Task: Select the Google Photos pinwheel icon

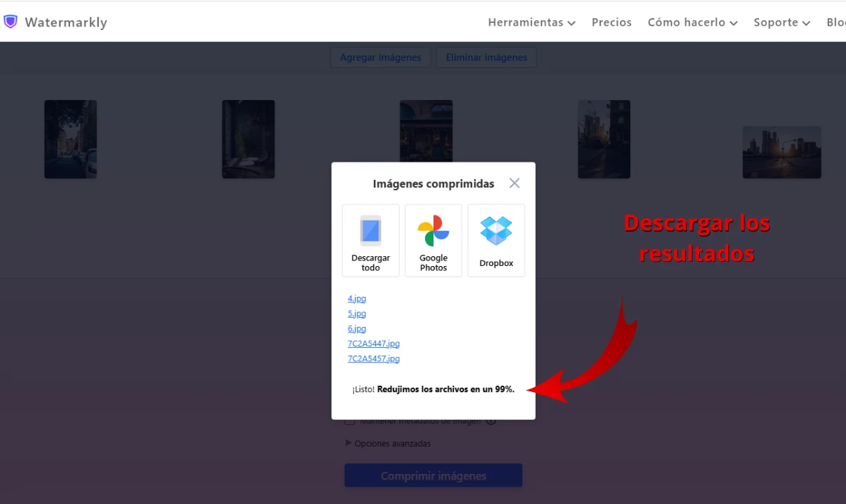Action: (x=434, y=231)
